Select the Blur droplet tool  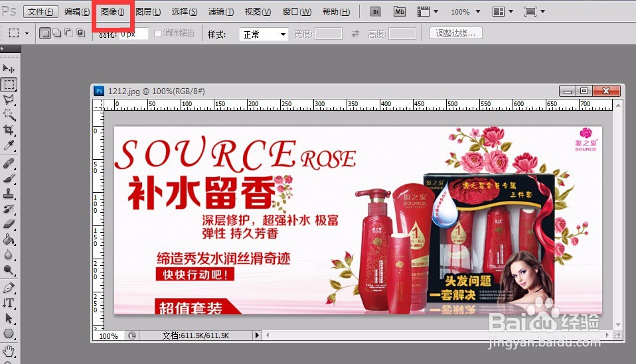point(9,255)
